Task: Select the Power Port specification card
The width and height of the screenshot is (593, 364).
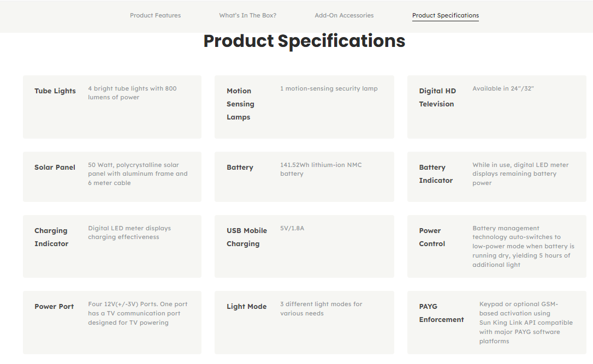Action: [112, 322]
